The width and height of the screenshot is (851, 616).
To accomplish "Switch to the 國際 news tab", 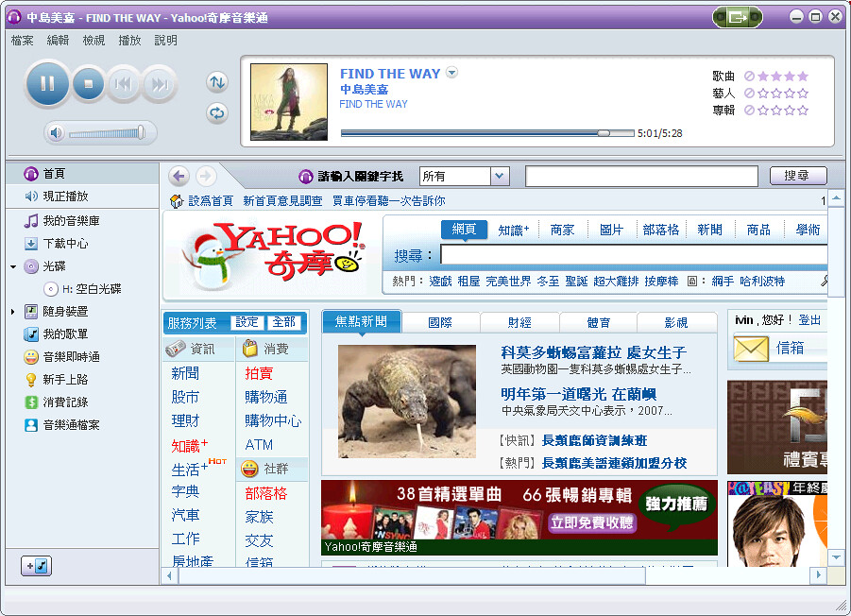I will 440,322.
